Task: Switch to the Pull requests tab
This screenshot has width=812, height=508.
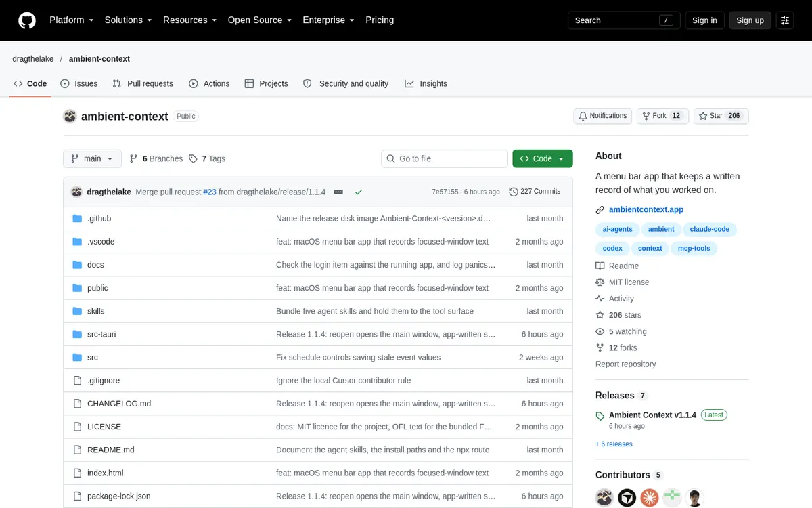Action: point(142,83)
